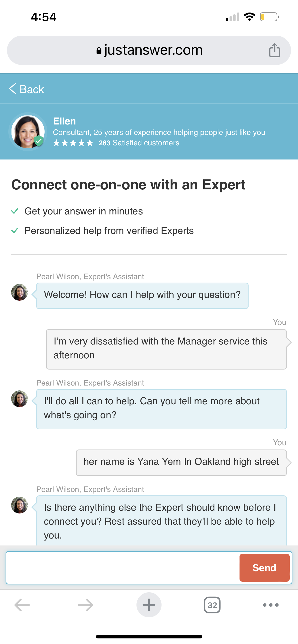Tap the lock icon beside justanswer.com

click(x=99, y=51)
